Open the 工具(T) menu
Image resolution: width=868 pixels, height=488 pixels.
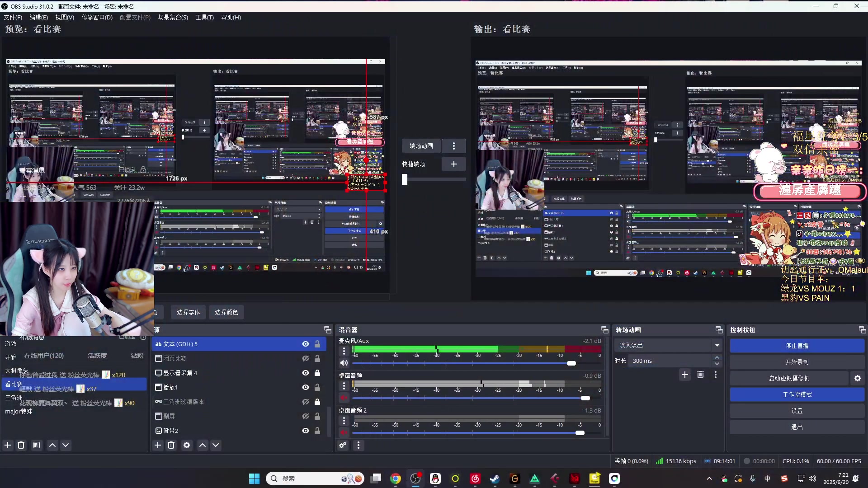pyautogui.click(x=204, y=17)
